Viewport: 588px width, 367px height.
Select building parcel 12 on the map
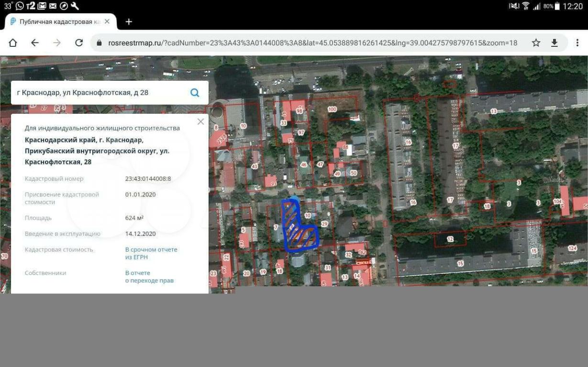(x=450, y=238)
